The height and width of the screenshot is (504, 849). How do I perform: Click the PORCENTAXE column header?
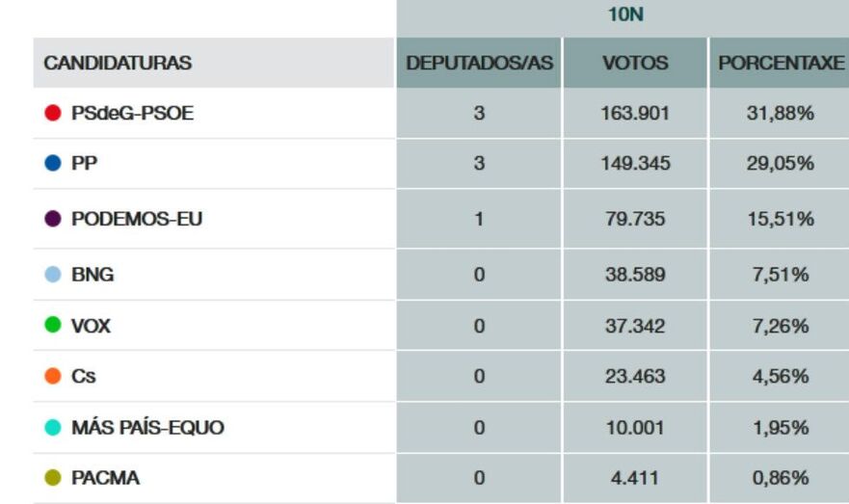(781, 64)
